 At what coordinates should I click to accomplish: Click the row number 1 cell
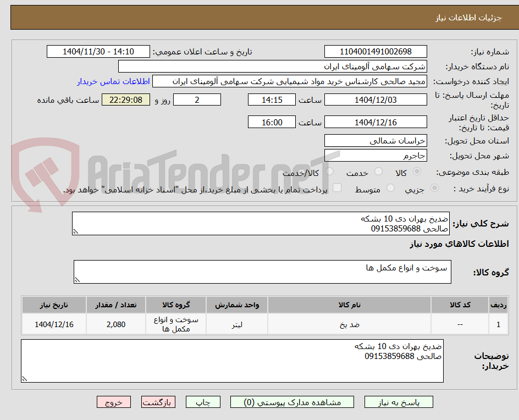(x=498, y=324)
